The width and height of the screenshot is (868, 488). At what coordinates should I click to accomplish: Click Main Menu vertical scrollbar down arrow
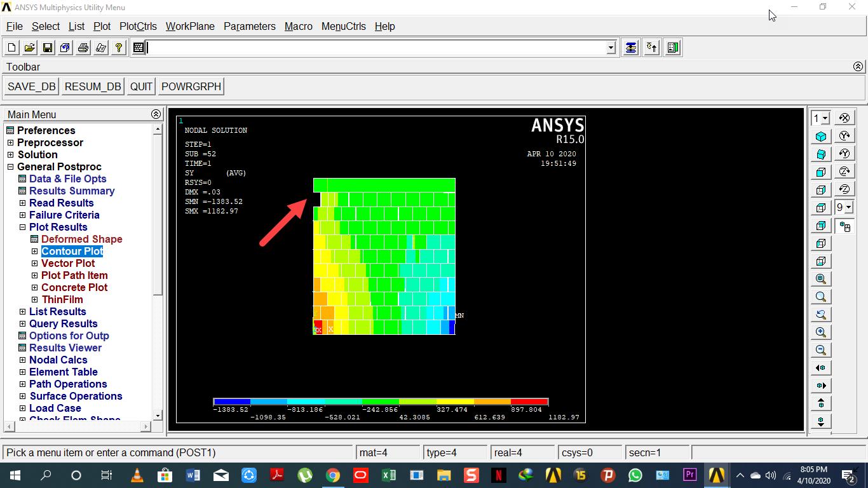pos(158,416)
